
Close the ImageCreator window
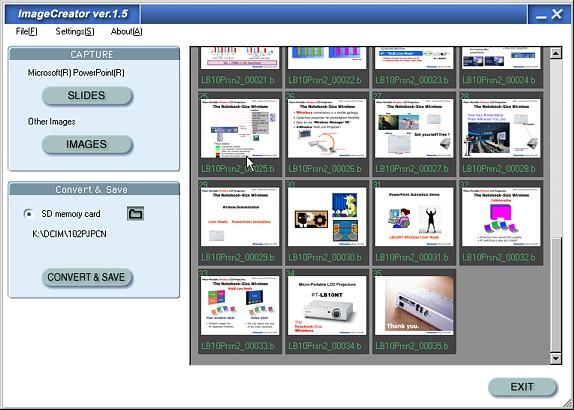(x=557, y=14)
